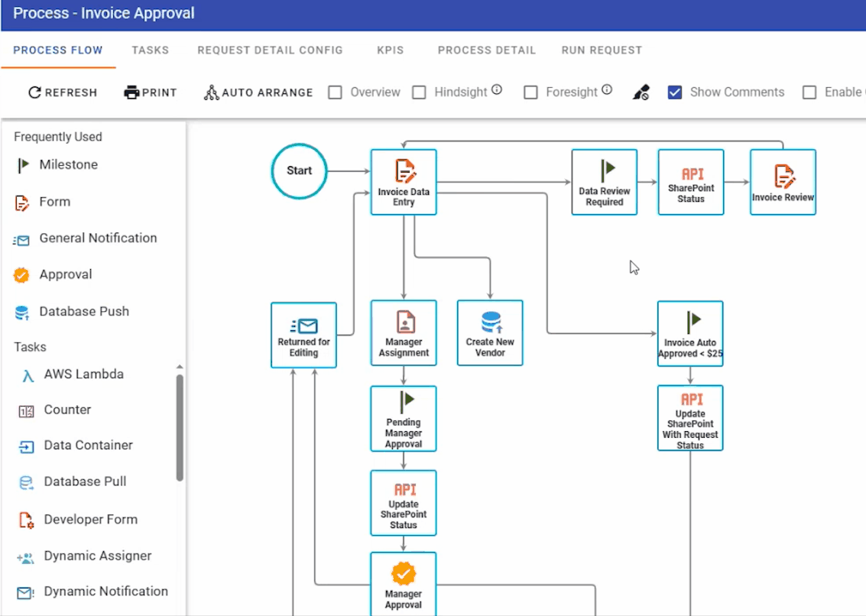Toggle the Hindsight checkbox
Image resolution: width=866 pixels, height=616 pixels.
coord(419,92)
